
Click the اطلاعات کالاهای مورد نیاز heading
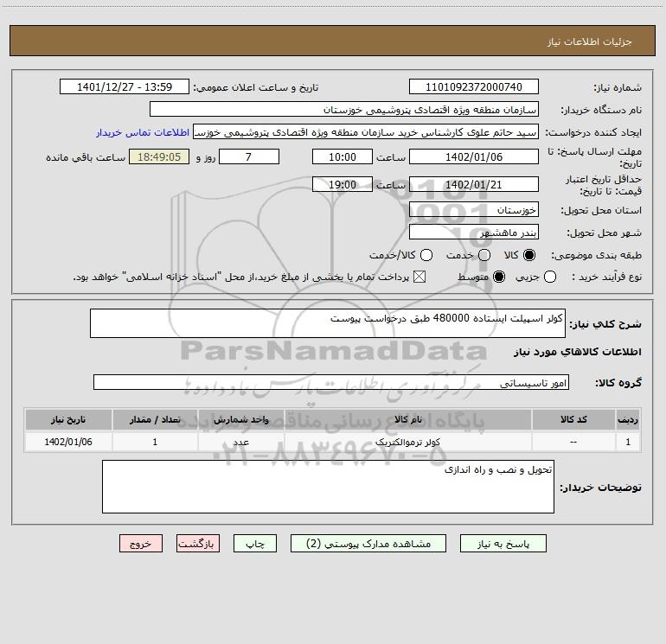pos(577,352)
